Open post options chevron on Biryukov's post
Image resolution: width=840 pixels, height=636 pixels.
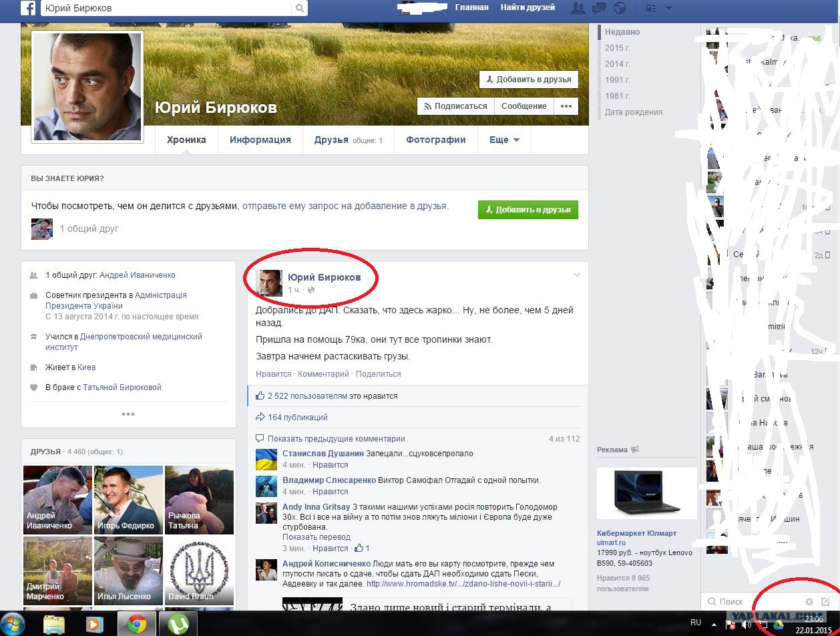577,275
